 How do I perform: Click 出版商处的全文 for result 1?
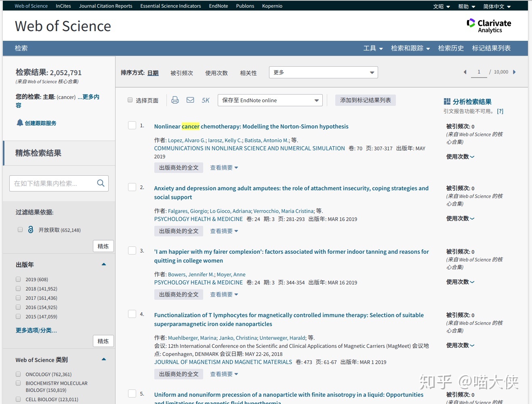[x=179, y=168]
